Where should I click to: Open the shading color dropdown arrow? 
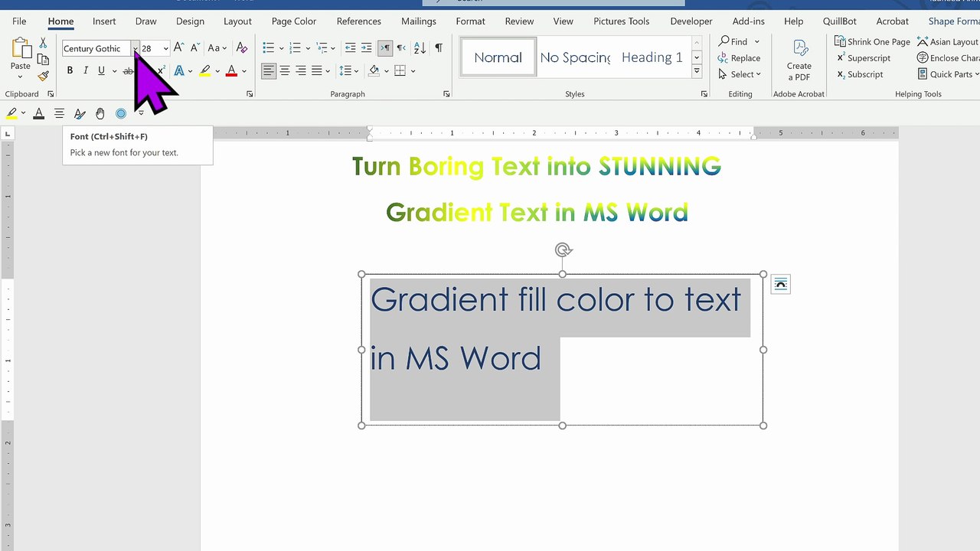pos(387,71)
